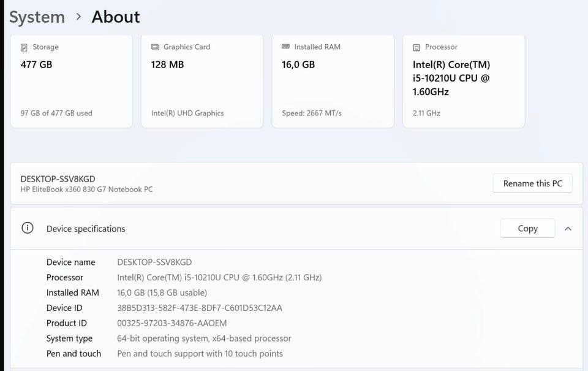The image size is (588, 371).
Task: Click the Graphics Card icon
Action: 155,47
